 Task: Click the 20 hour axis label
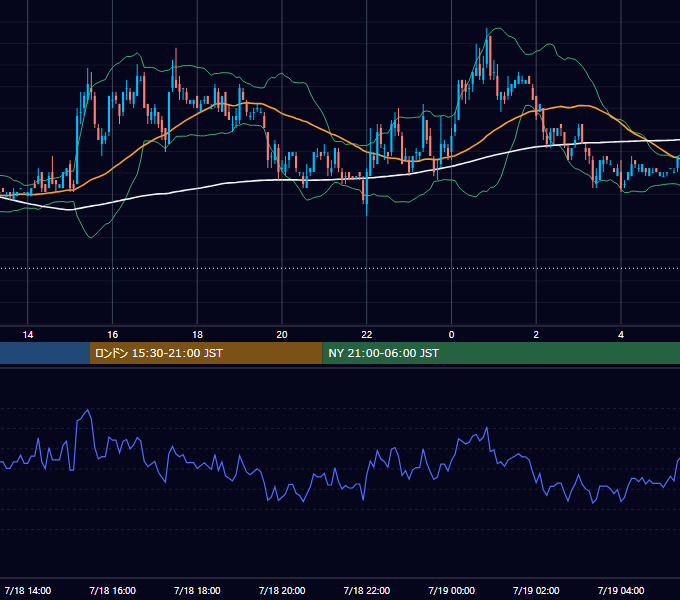282,335
